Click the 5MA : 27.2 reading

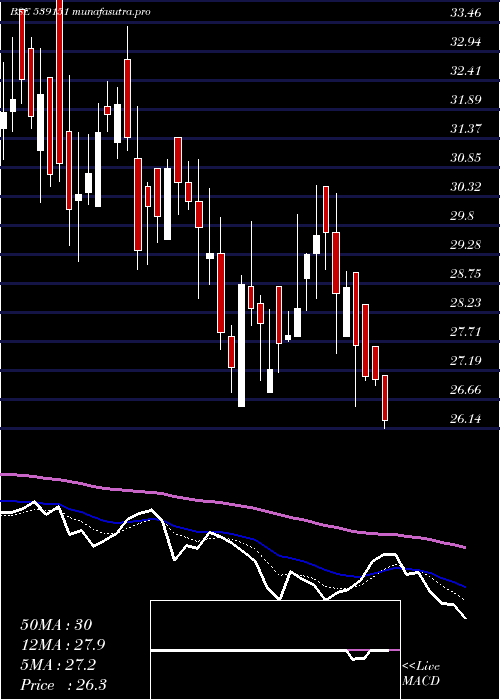click(58, 665)
